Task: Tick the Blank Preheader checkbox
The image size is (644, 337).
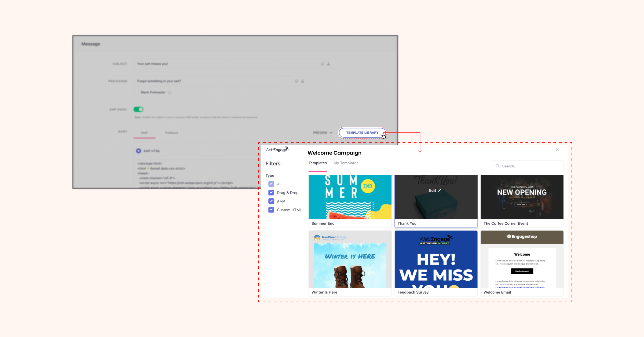Action: (x=137, y=92)
